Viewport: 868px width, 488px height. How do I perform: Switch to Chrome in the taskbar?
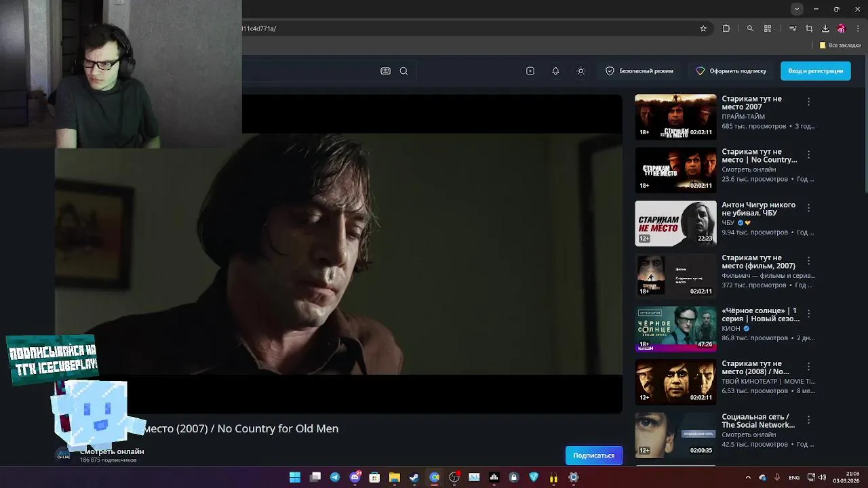(x=434, y=477)
